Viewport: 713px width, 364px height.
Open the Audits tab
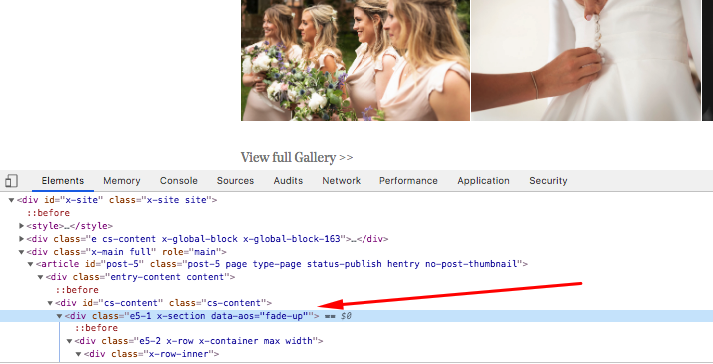[x=288, y=181]
